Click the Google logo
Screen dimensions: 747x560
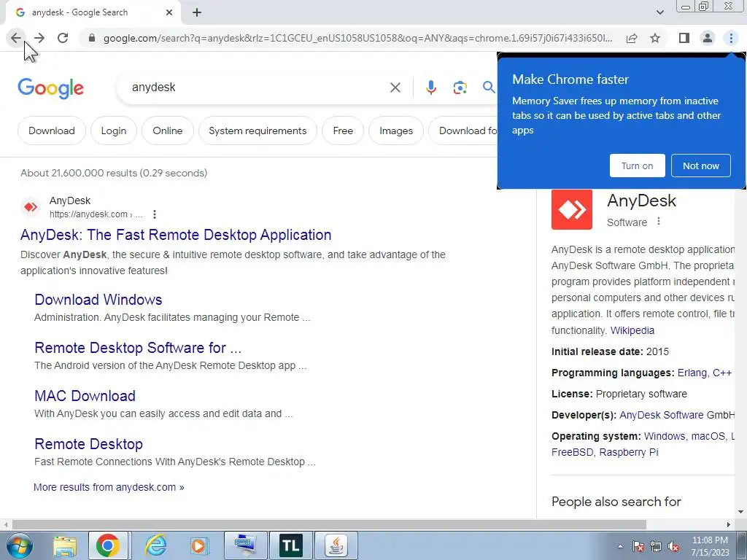[50, 89]
